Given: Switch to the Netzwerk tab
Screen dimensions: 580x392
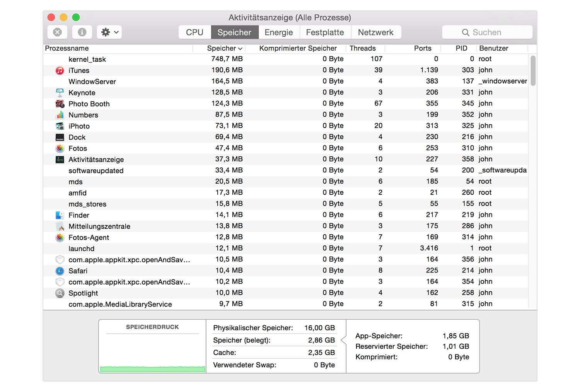Looking at the screenshot, I should point(375,32).
